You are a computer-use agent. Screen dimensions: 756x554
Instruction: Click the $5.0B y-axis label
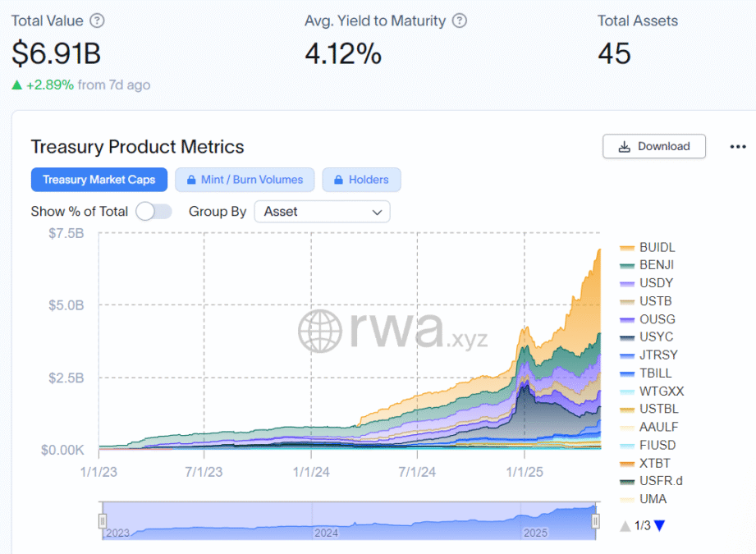66,305
